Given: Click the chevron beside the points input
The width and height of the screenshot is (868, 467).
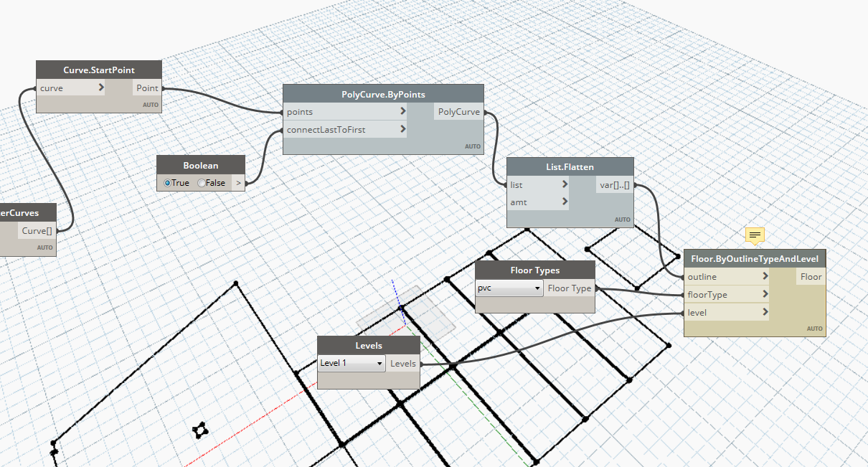Looking at the screenshot, I should [x=404, y=112].
